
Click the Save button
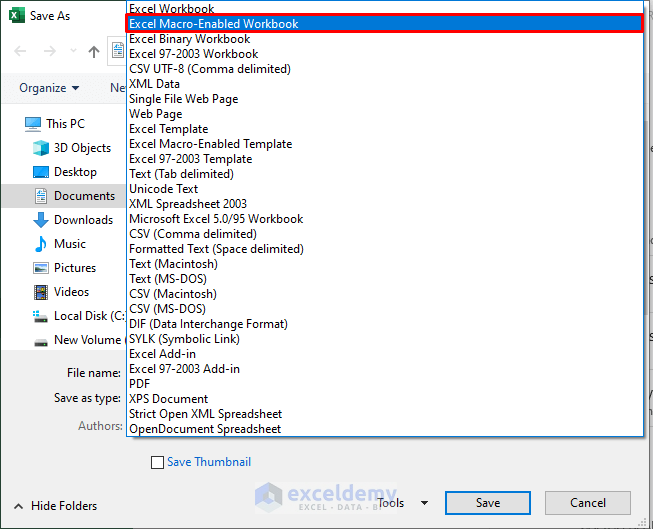point(488,503)
